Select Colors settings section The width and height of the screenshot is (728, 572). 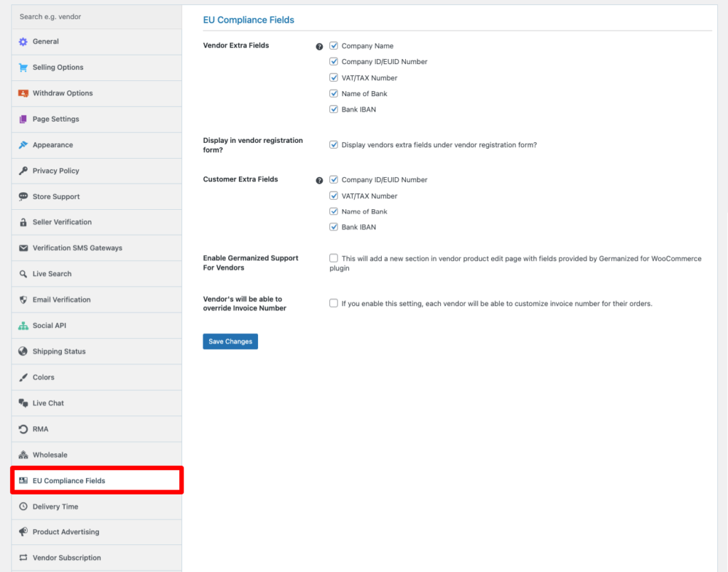(97, 377)
